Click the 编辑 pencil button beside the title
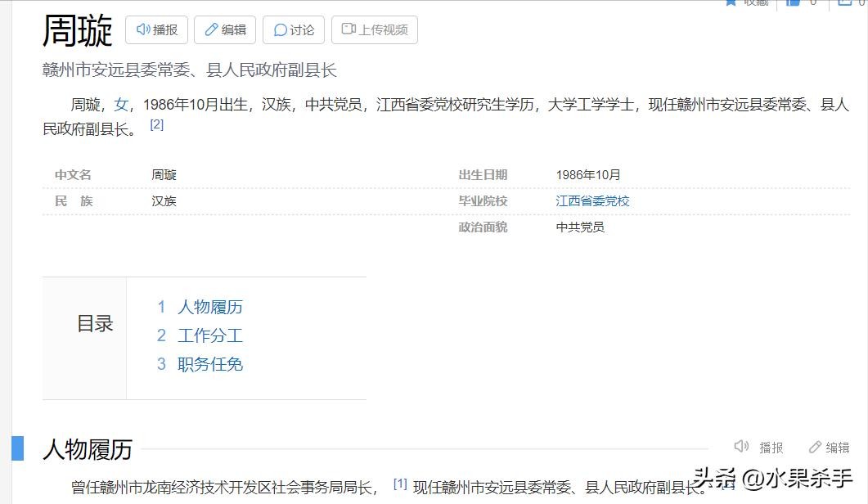 coord(225,30)
